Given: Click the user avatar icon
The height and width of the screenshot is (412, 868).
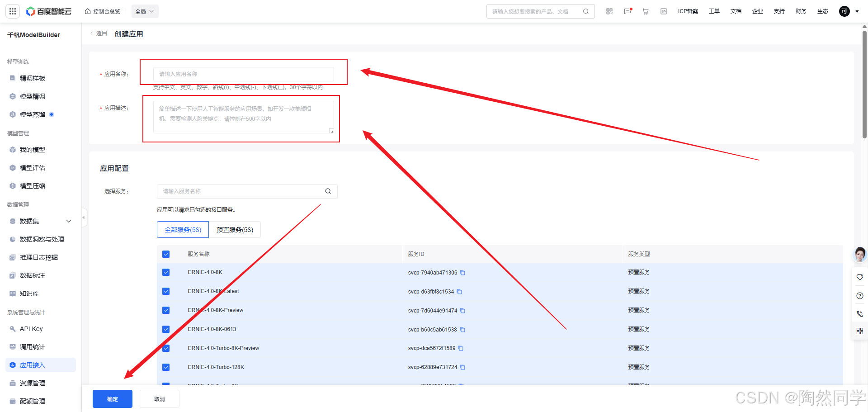Looking at the screenshot, I should pyautogui.click(x=844, y=11).
